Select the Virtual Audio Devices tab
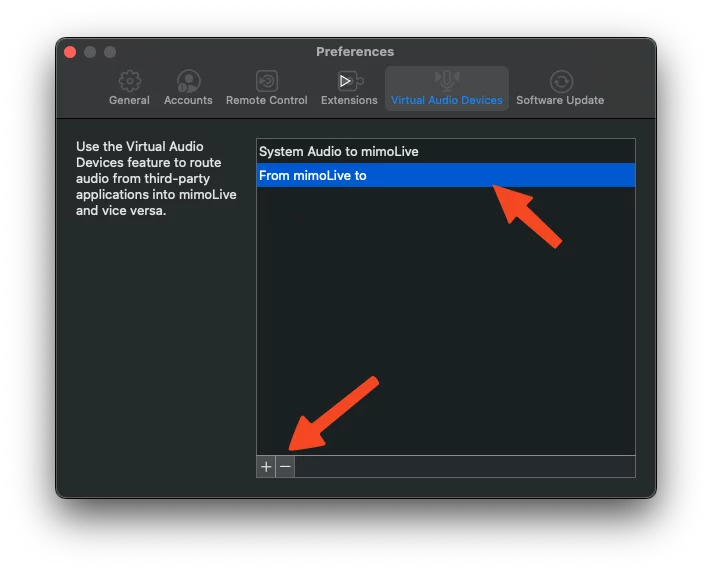712x572 pixels. 447,89
